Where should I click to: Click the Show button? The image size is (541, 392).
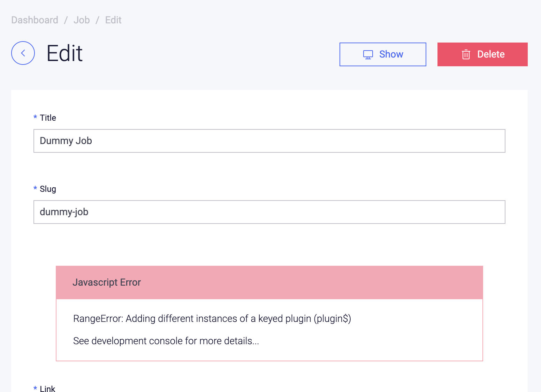[x=382, y=54]
